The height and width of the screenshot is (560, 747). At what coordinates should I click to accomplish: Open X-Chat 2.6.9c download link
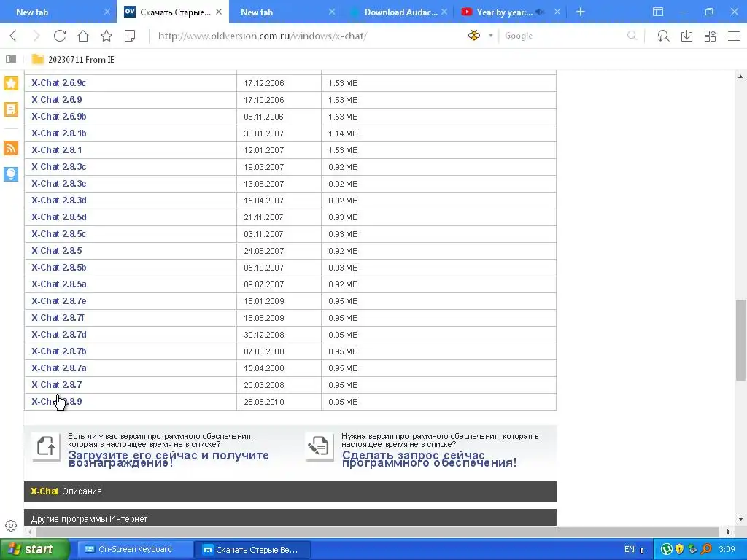click(x=58, y=83)
